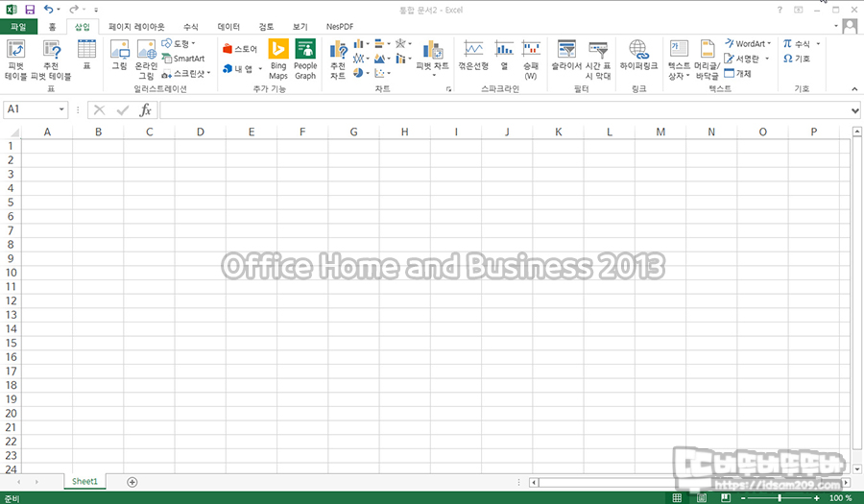The width and height of the screenshot is (864, 504).
Task: Select column D header
Action: pos(201,132)
